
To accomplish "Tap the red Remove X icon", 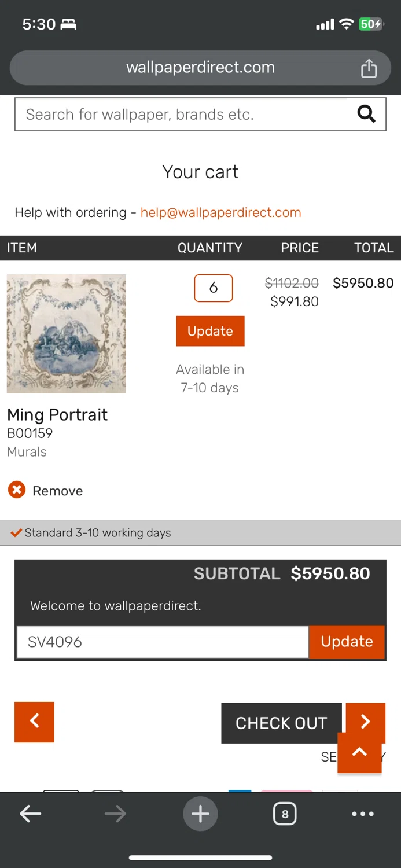I will 17,491.
